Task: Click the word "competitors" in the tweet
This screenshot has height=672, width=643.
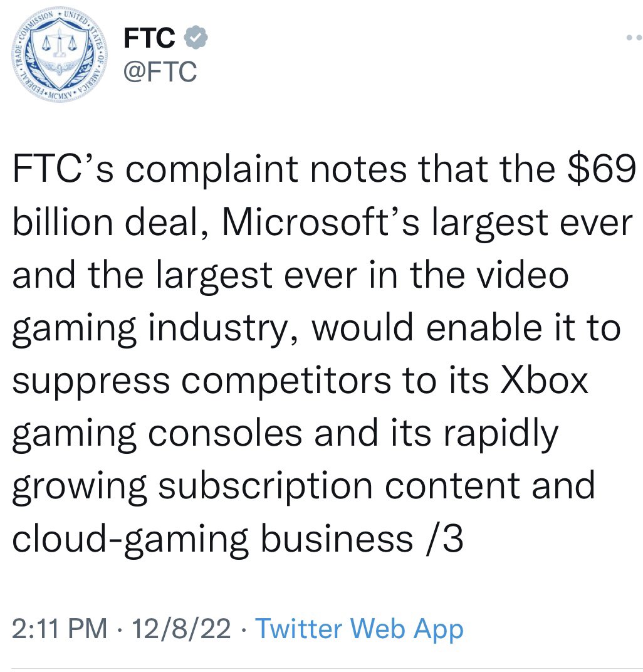Action: [x=286, y=381]
